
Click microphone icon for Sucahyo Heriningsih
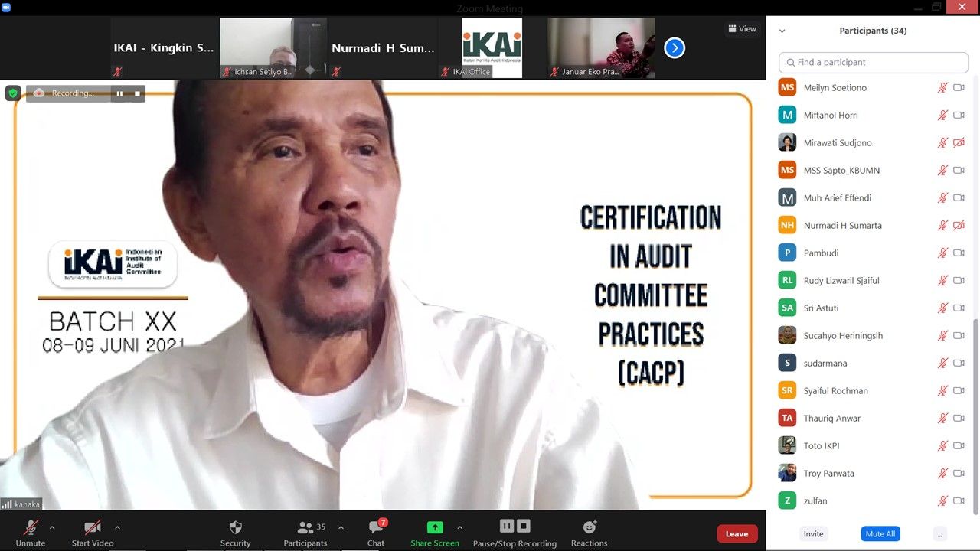[x=943, y=336]
